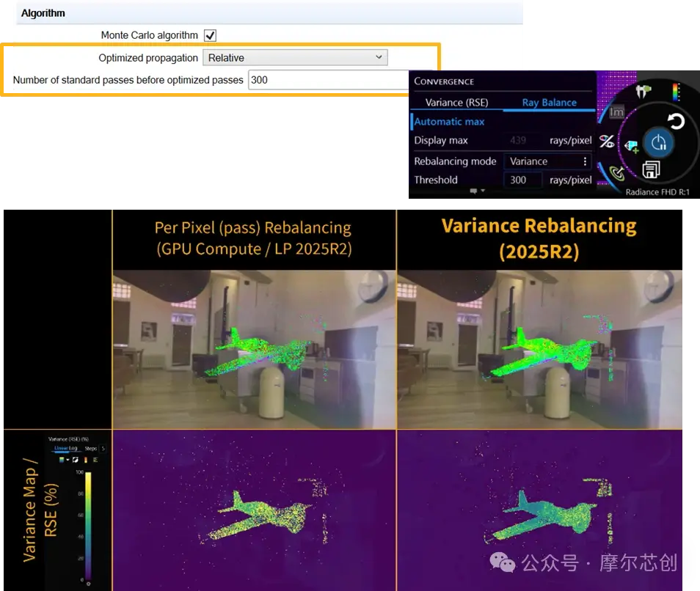
Task: Click the save copies disk icon
Action: click(651, 169)
